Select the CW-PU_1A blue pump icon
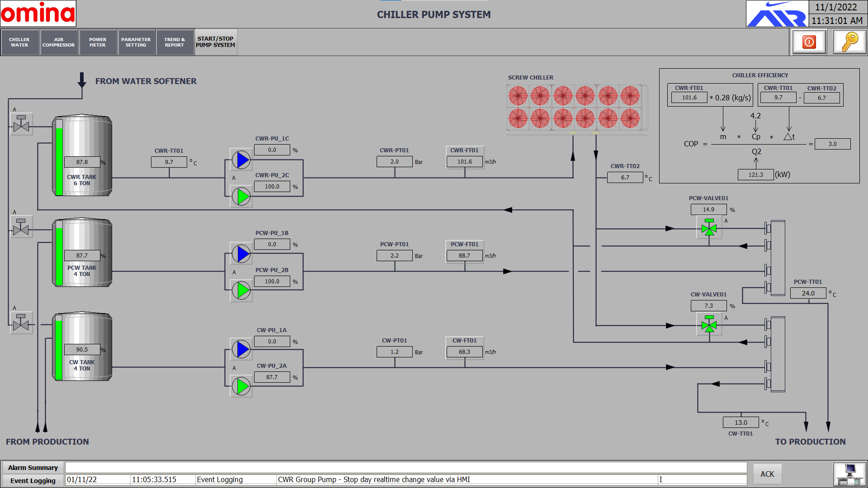This screenshot has width=868, height=488. [x=241, y=349]
